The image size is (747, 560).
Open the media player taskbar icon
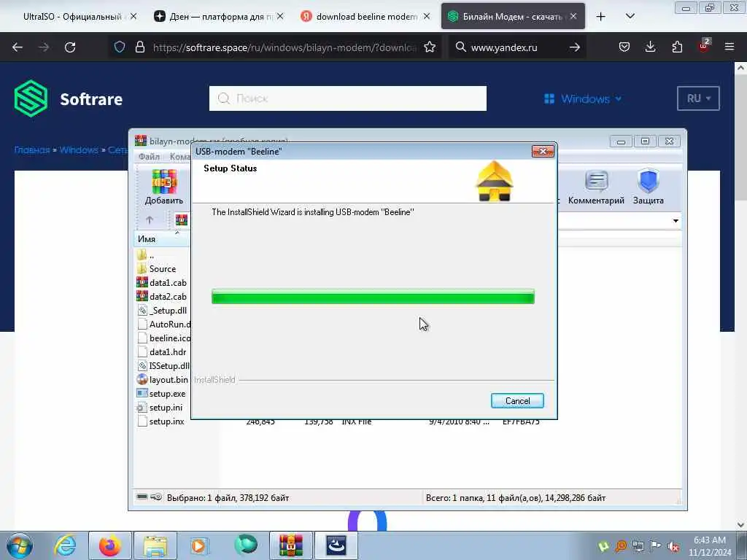click(x=198, y=545)
